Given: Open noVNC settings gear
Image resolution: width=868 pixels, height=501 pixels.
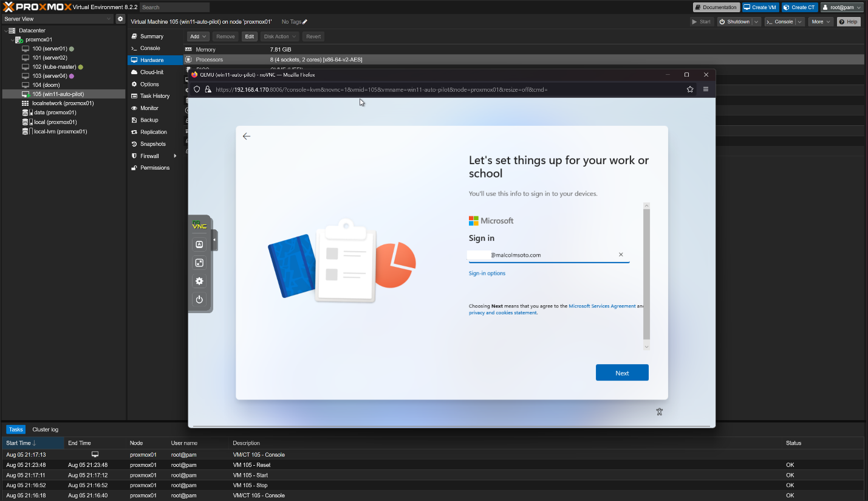Looking at the screenshot, I should point(199,282).
